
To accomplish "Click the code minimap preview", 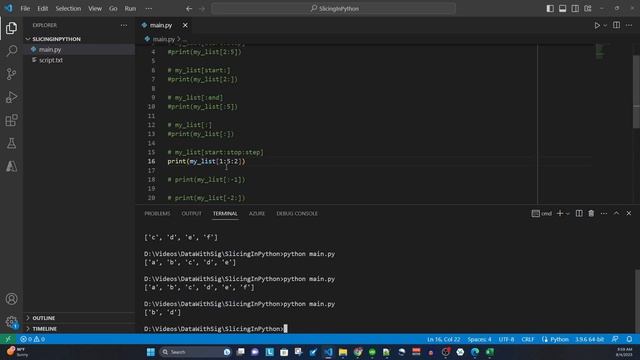I will click(599, 51).
